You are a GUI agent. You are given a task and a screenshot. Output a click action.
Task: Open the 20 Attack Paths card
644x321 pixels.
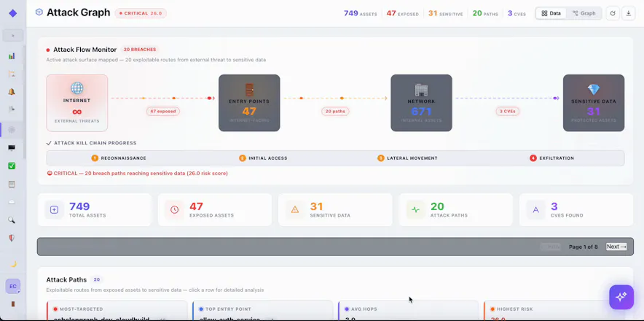point(456,210)
